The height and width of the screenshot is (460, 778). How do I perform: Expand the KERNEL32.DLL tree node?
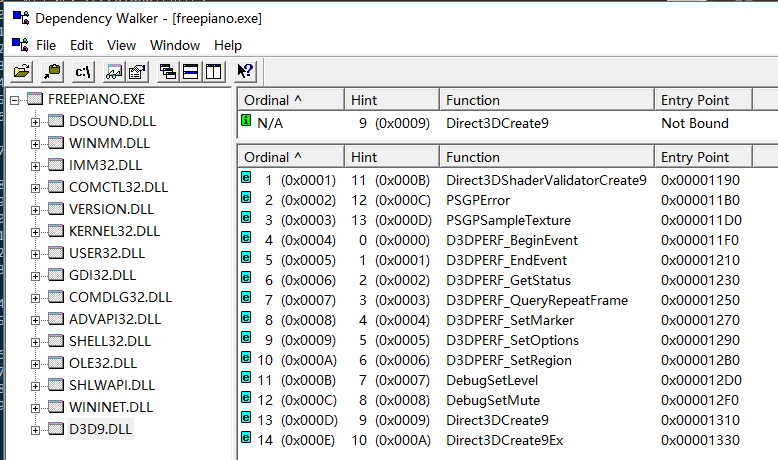point(35,232)
